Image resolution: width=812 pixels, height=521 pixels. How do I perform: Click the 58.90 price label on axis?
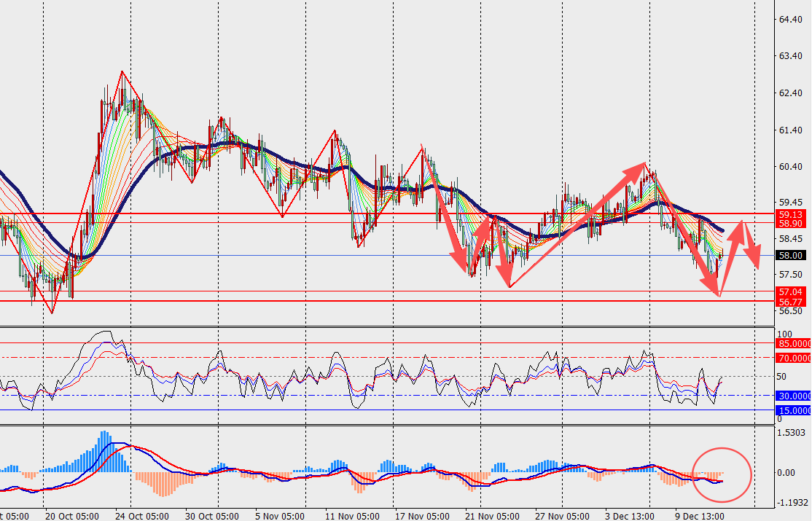pyautogui.click(x=791, y=224)
